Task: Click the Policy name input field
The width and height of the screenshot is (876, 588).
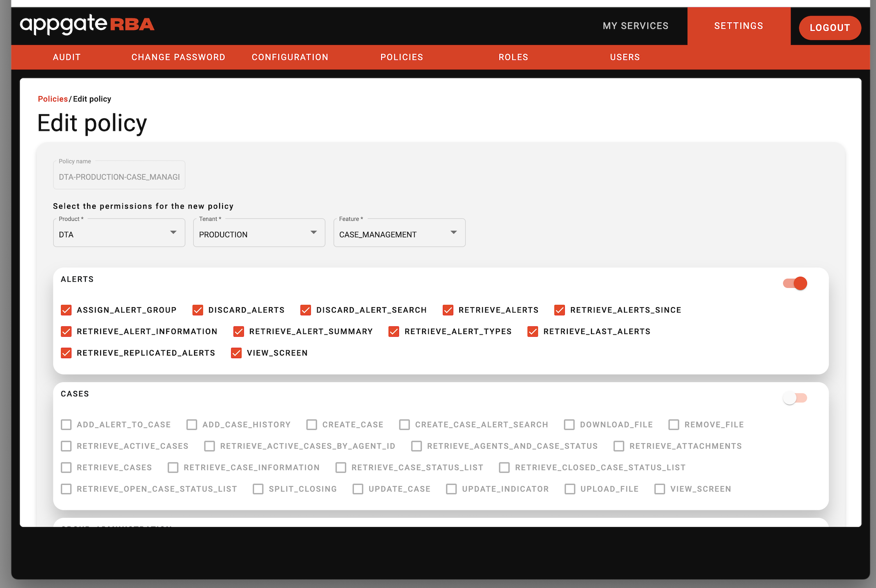Action: pos(119,177)
